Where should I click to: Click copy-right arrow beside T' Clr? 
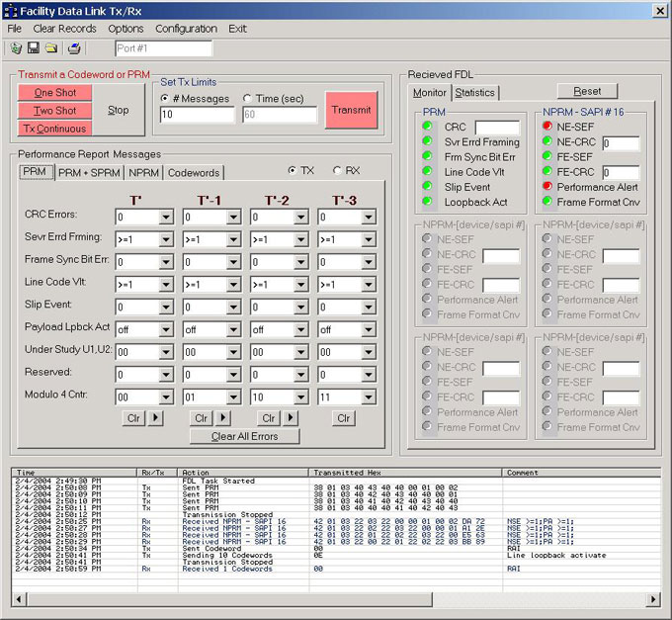[155, 417]
